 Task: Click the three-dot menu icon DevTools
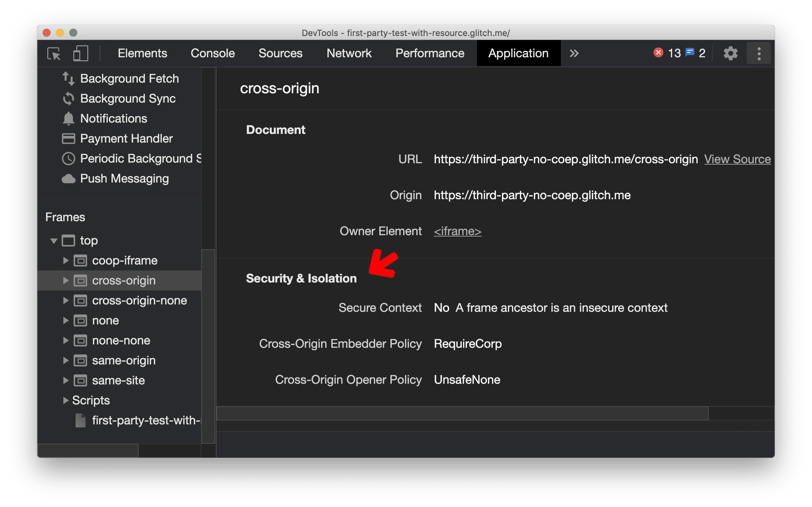point(759,54)
